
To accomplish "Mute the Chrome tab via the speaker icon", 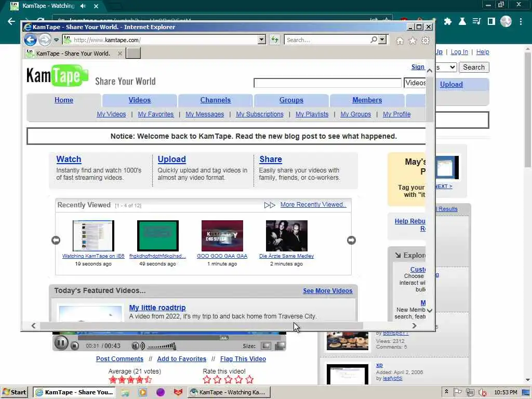I will (x=83, y=6).
